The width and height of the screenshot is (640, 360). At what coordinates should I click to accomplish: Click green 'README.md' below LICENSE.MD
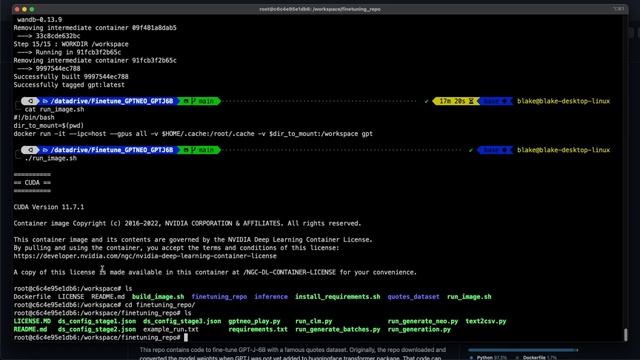[30, 329]
